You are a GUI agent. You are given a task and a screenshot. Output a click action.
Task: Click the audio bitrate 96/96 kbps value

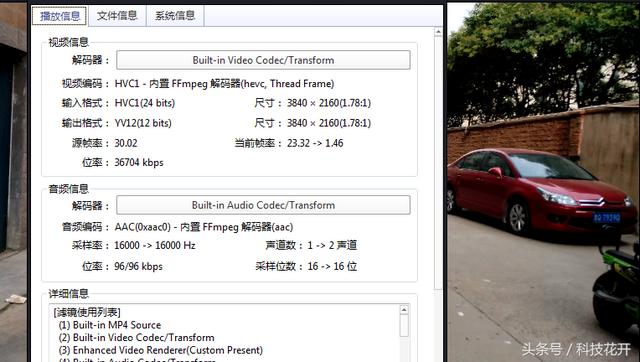138,267
